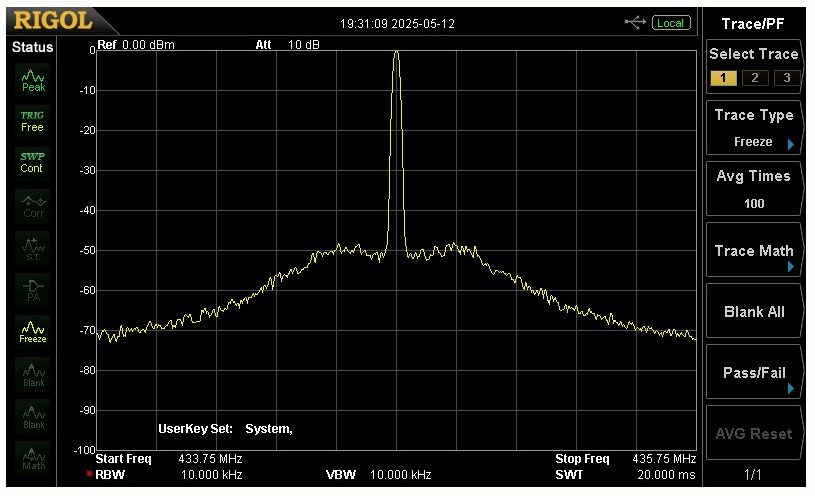Click the Peak detector status icon
The height and width of the screenshot is (496, 815).
point(33,80)
